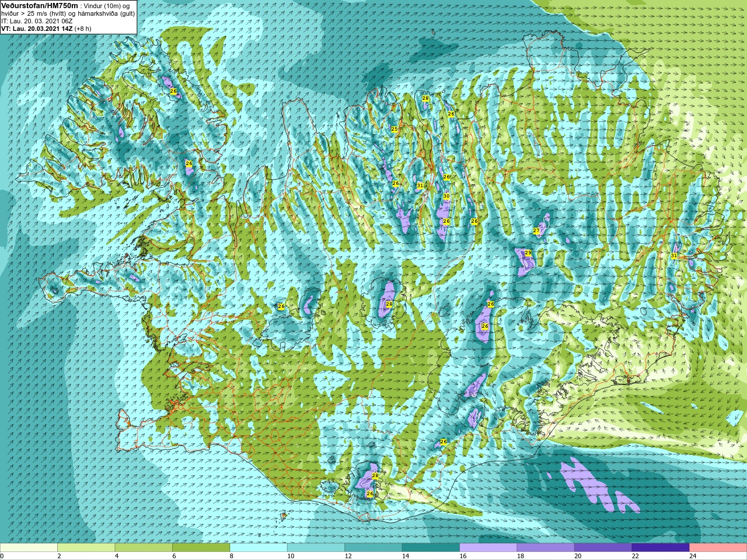The height and width of the screenshot is (560, 747).
Task: Click the yellow gust label 27
Action: point(536,231)
